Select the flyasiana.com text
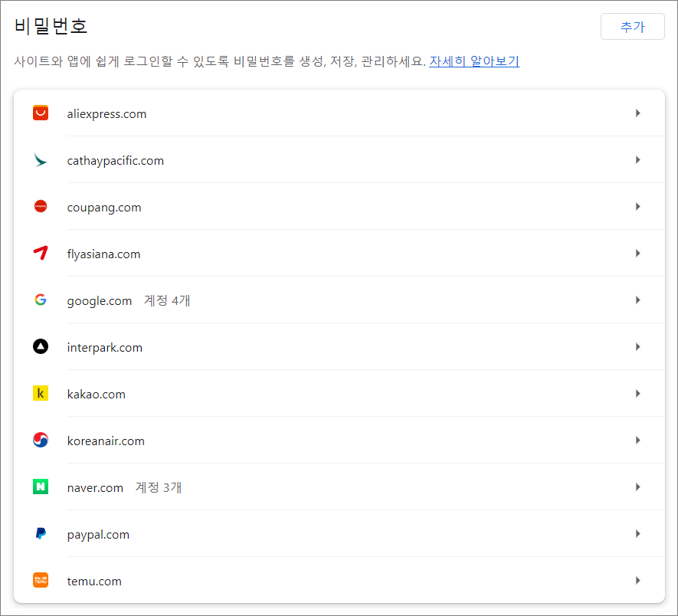 click(x=103, y=254)
